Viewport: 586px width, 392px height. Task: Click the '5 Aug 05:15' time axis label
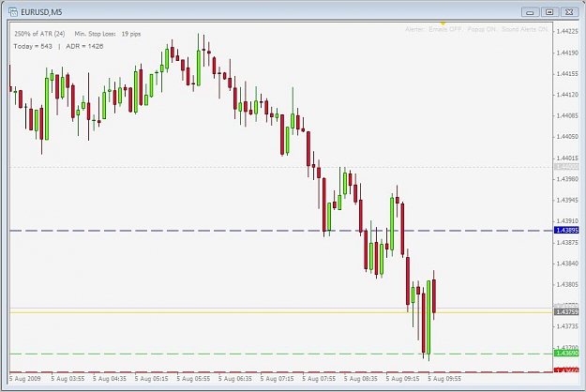pyautogui.click(x=151, y=379)
